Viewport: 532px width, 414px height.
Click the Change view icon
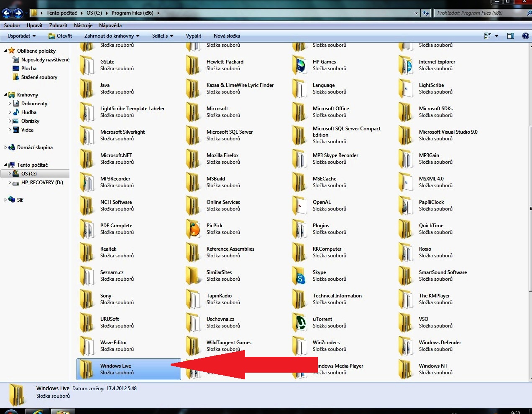(x=488, y=36)
